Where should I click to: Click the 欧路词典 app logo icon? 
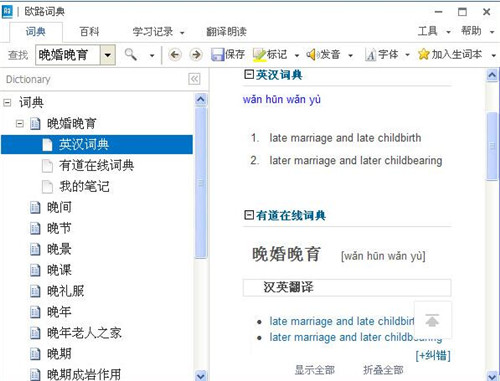[7, 12]
